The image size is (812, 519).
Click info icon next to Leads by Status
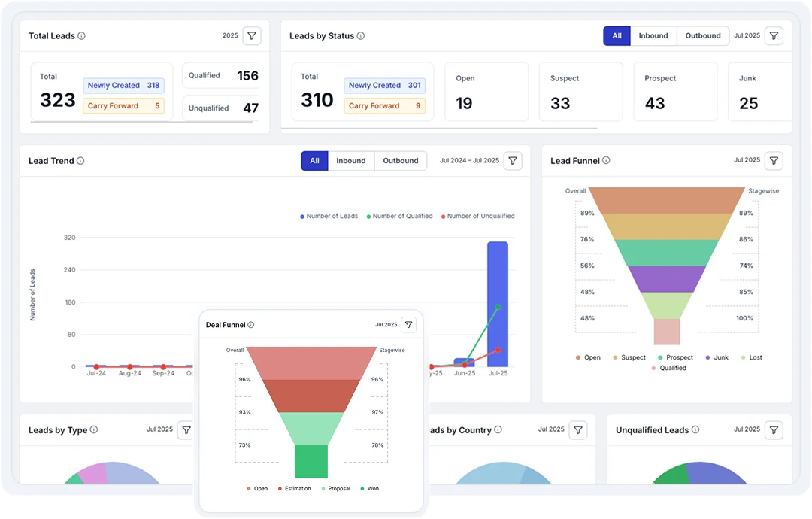pyautogui.click(x=360, y=36)
